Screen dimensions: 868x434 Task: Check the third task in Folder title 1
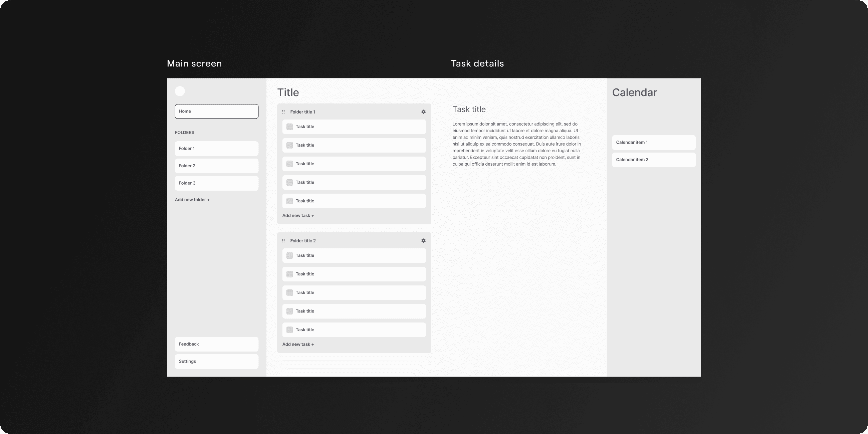coord(289,164)
